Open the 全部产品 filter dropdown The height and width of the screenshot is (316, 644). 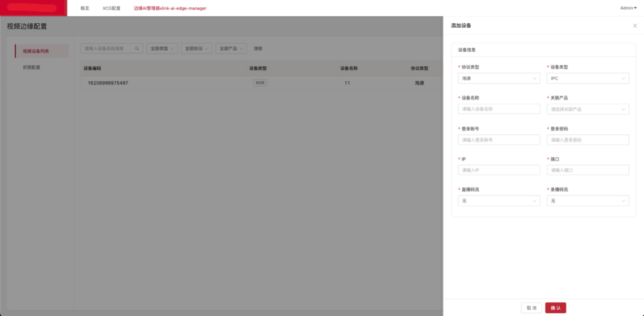231,48
